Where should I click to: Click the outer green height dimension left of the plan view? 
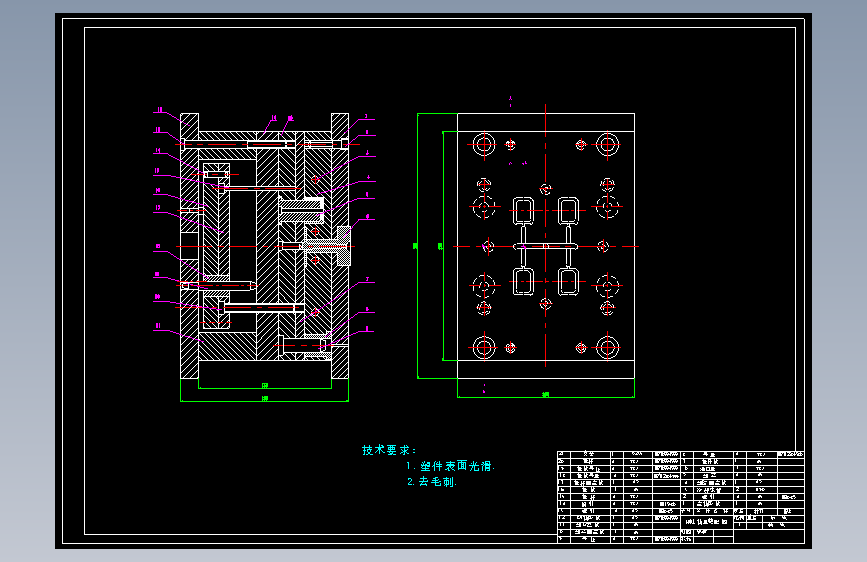[417, 246]
